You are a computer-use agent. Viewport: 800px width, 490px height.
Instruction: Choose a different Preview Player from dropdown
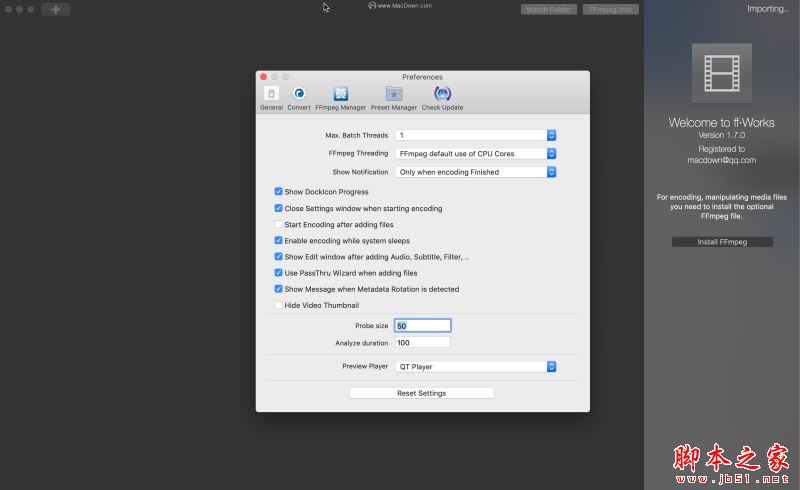pos(476,366)
